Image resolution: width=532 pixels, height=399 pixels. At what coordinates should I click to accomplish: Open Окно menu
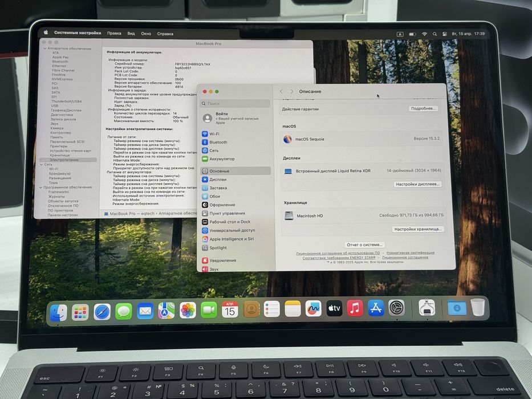[x=146, y=34]
